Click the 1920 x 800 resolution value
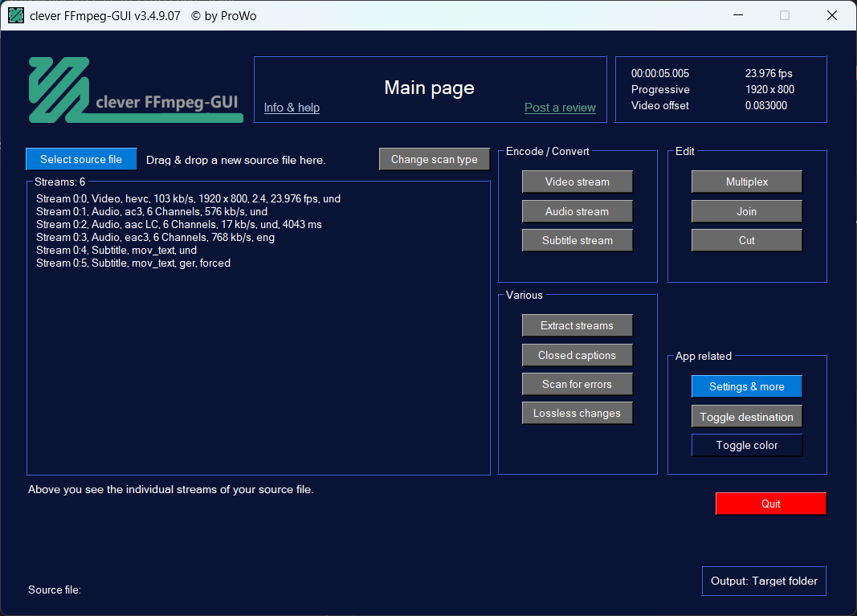The height and width of the screenshot is (616, 857). point(769,89)
